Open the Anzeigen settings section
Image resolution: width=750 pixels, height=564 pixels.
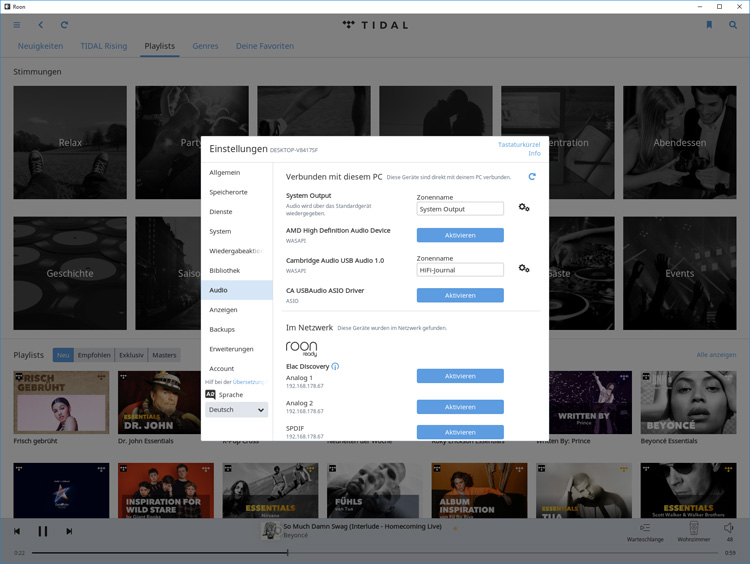(237, 310)
